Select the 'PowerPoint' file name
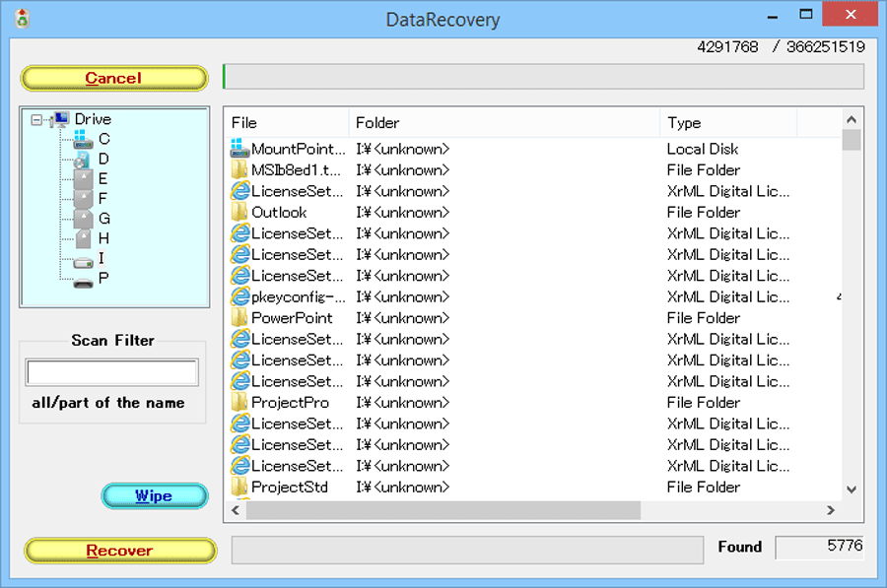This screenshot has width=887, height=588. click(x=292, y=318)
